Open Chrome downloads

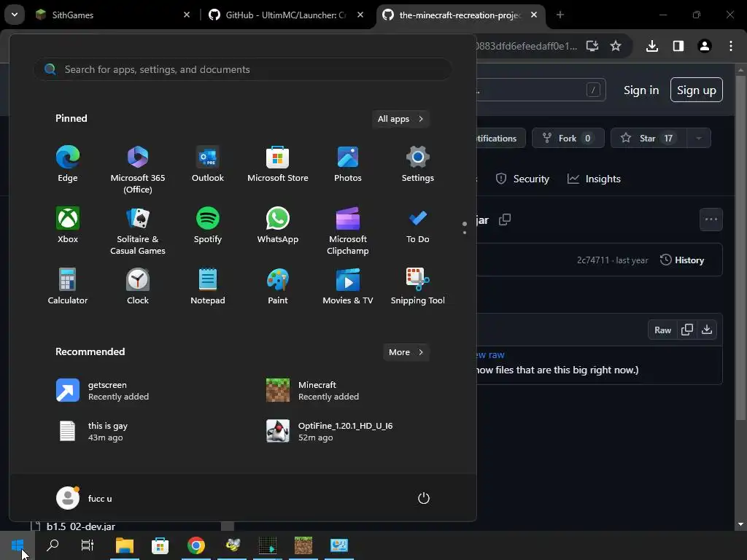coord(652,46)
